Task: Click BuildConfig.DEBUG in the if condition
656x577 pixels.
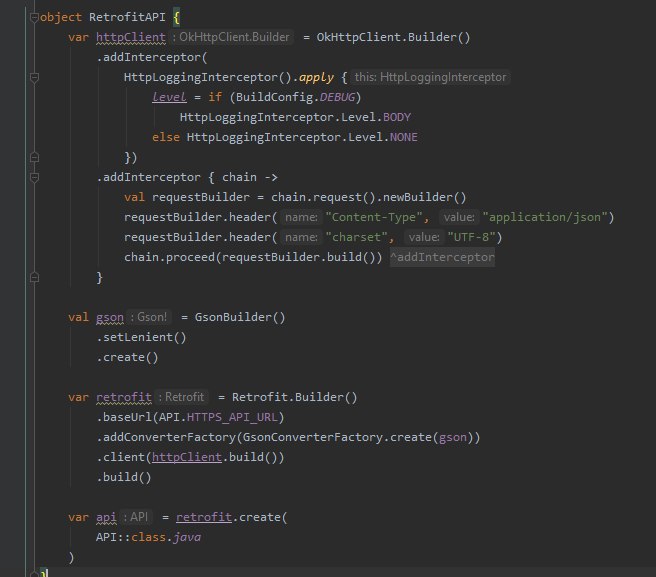Action: (295, 97)
